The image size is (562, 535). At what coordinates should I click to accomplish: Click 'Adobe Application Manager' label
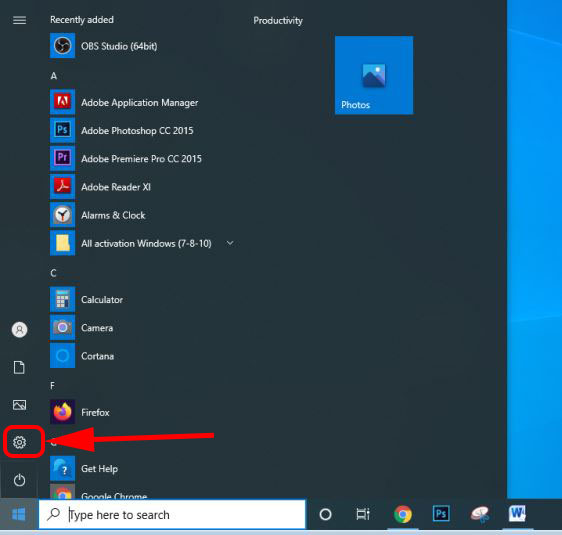pos(139,102)
